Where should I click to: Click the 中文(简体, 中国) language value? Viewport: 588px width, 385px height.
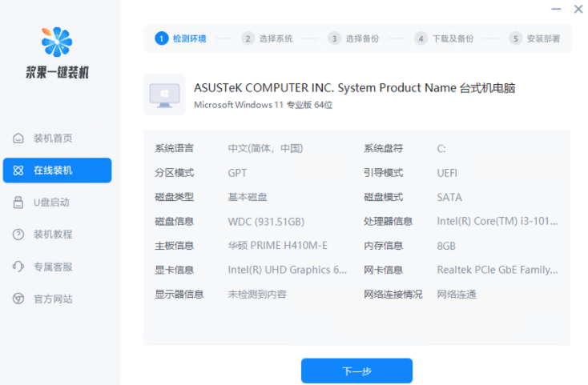(x=265, y=148)
